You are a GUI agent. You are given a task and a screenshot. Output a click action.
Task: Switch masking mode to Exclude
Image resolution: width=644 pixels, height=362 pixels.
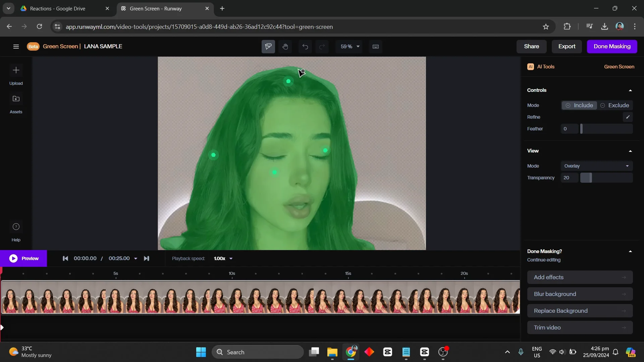(615, 105)
